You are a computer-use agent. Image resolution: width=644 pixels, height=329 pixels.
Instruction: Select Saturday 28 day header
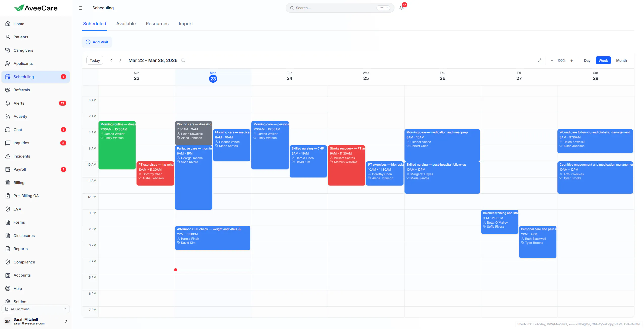pos(595,76)
